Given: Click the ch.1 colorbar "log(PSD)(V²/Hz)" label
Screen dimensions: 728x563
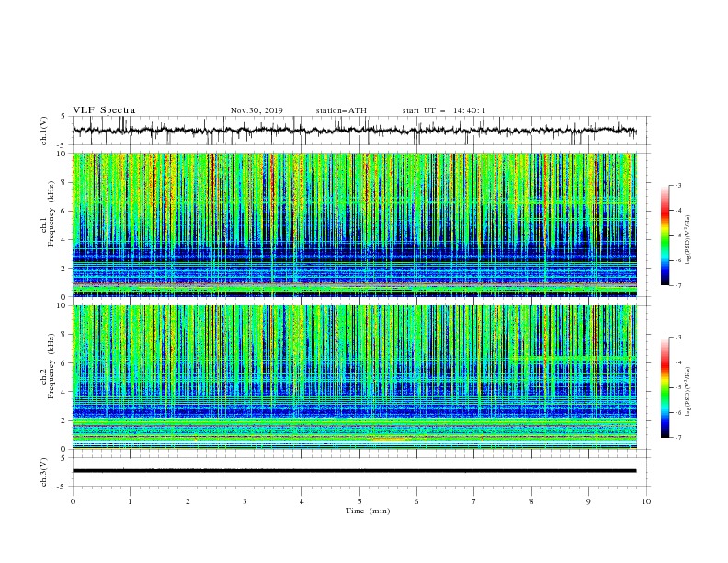Looking at the screenshot, I should [x=688, y=240].
